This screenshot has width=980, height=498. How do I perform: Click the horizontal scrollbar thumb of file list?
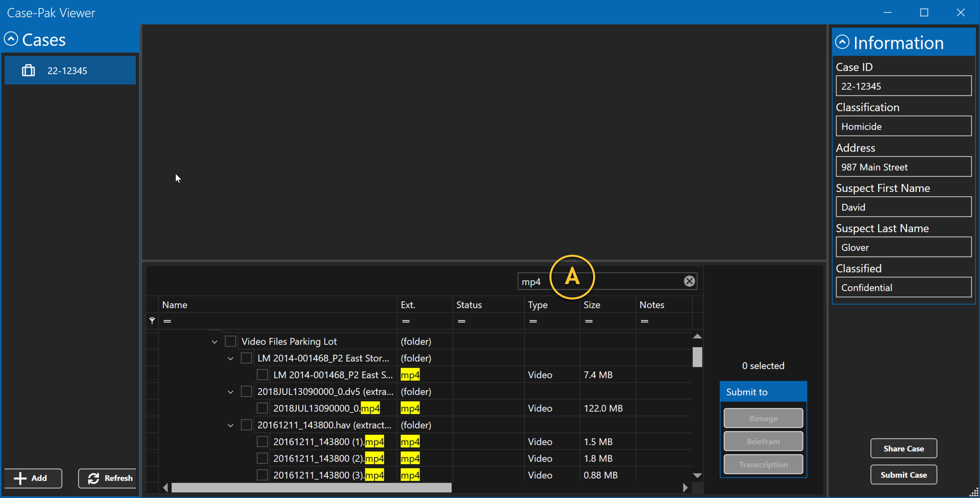pyautogui.click(x=311, y=487)
